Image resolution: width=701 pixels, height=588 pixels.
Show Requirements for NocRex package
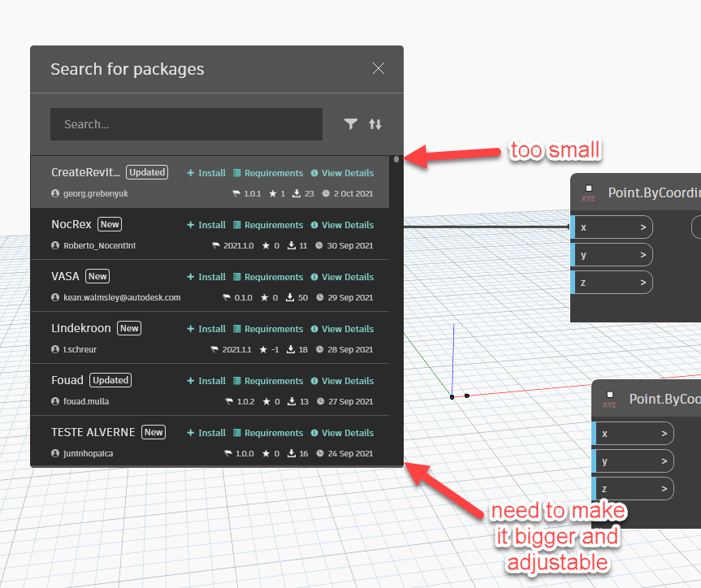pos(268,225)
